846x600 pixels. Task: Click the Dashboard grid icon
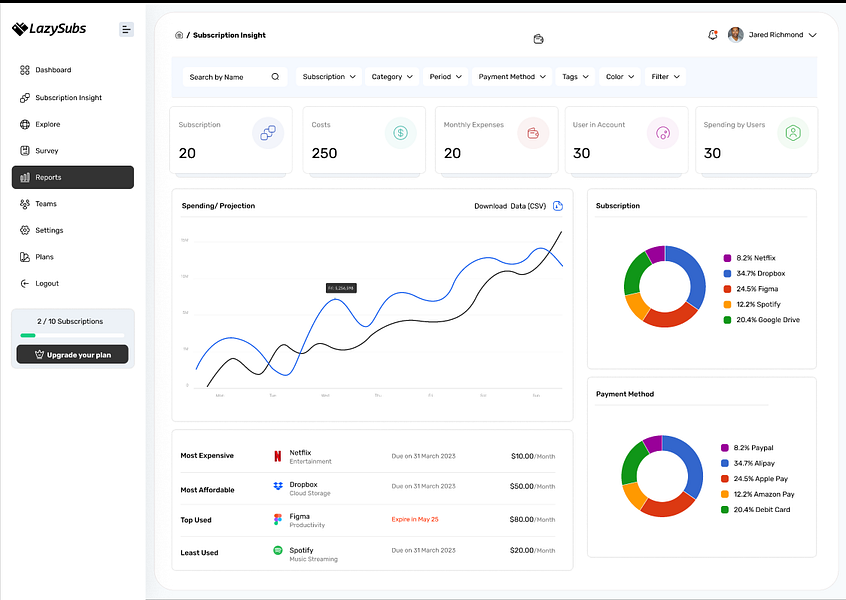coord(25,70)
